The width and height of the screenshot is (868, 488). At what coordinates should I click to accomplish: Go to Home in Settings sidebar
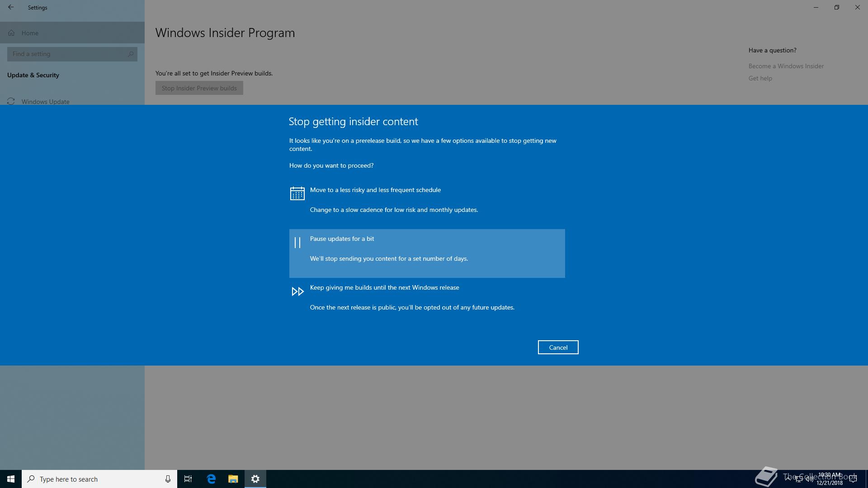tap(30, 33)
